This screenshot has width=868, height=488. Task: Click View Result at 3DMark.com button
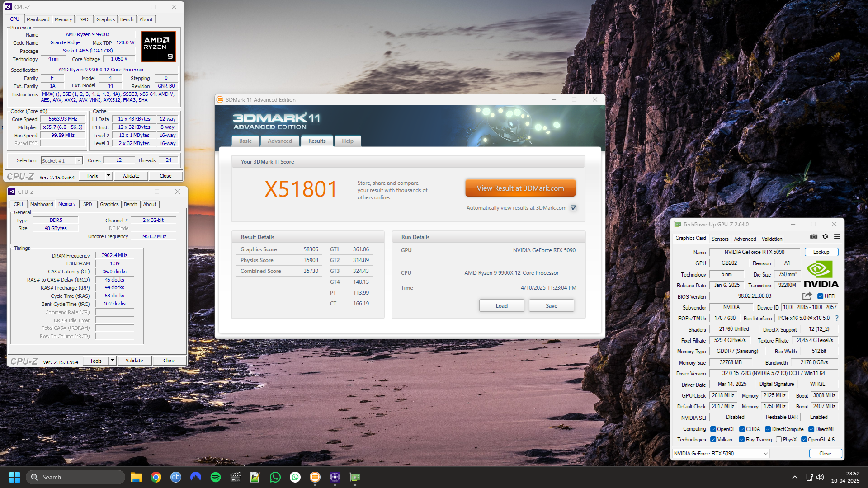pyautogui.click(x=520, y=188)
